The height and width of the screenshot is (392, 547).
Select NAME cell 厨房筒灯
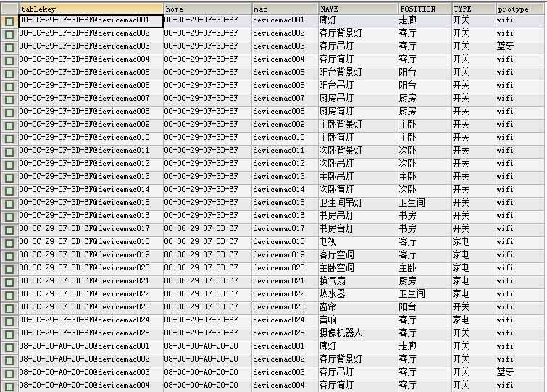(358, 112)
